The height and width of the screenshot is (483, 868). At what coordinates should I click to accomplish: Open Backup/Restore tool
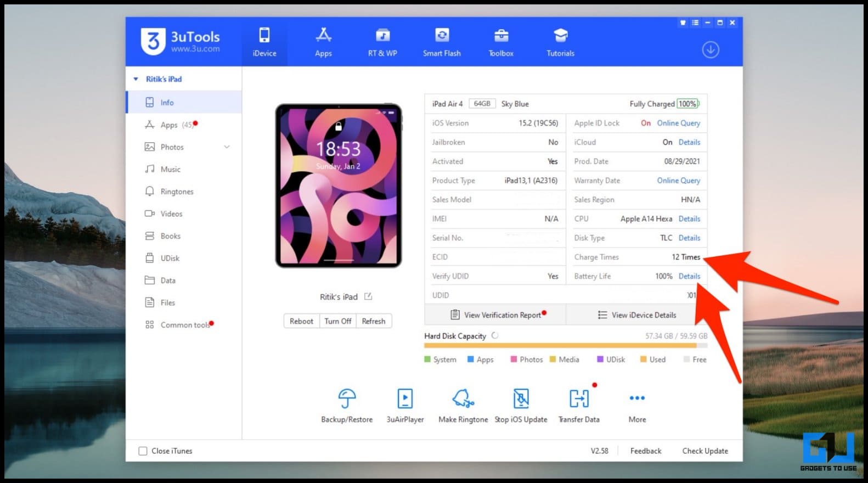coord(347,406)
